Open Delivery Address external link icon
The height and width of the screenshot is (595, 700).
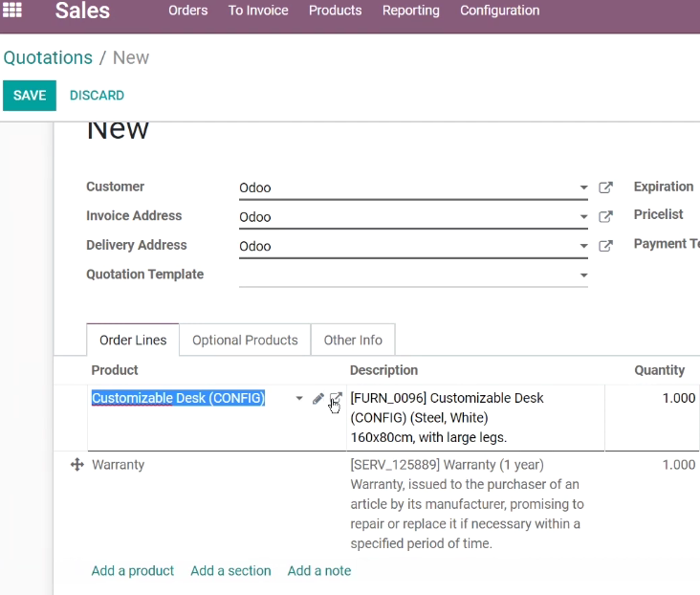(605, 246)
